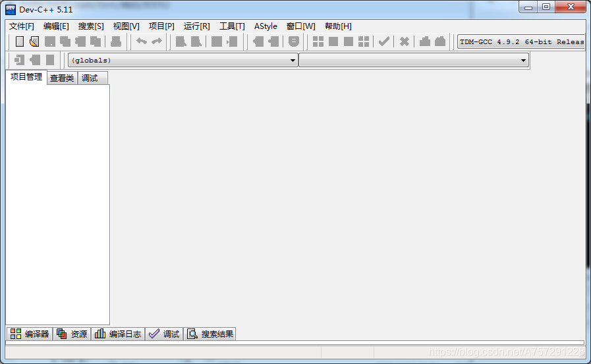
Task: Open the 搜索结果 bottom tab
Action: point(210,334)
